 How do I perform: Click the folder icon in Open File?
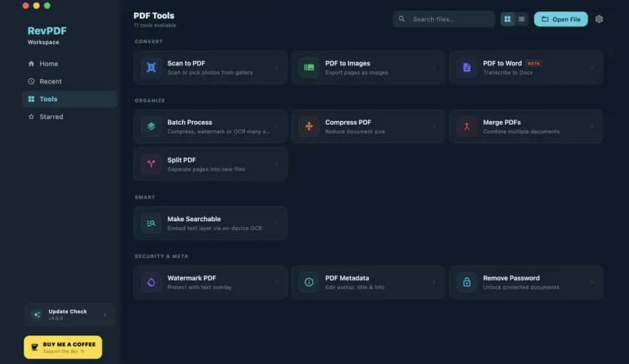(x=545, y=19)
